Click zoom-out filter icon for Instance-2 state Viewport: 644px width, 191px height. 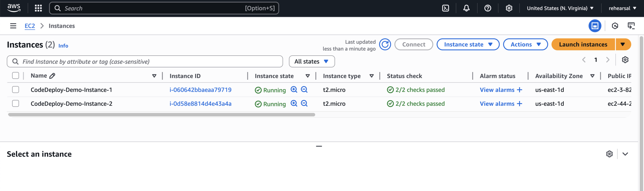click(x=304, y=103)
